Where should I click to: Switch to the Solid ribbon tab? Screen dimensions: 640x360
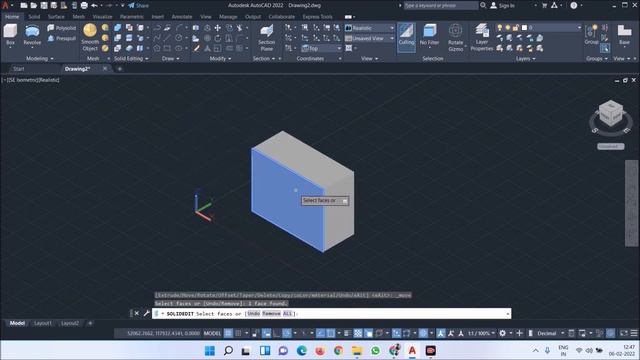34,17
